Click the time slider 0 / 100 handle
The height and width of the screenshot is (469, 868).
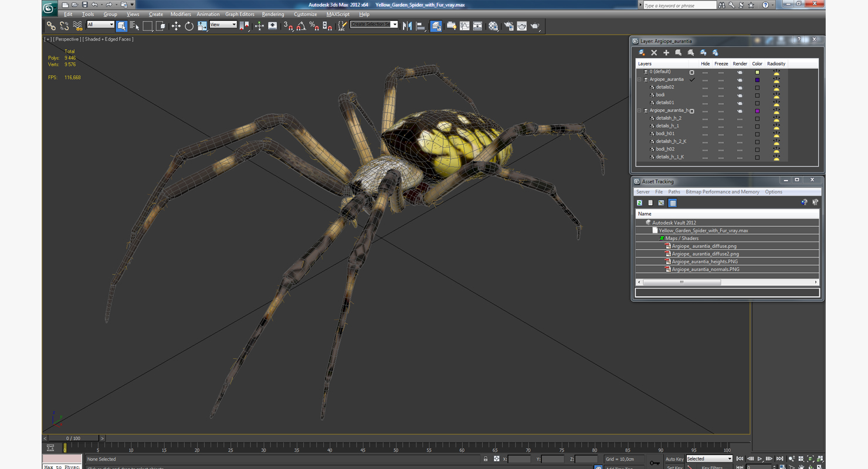tap(73, 438)
